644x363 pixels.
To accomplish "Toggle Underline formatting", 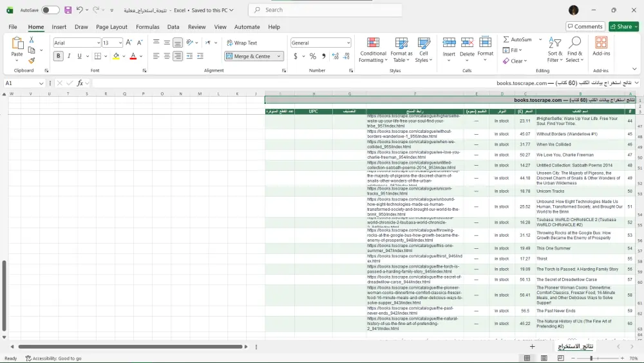I will (x=79, y=56).
